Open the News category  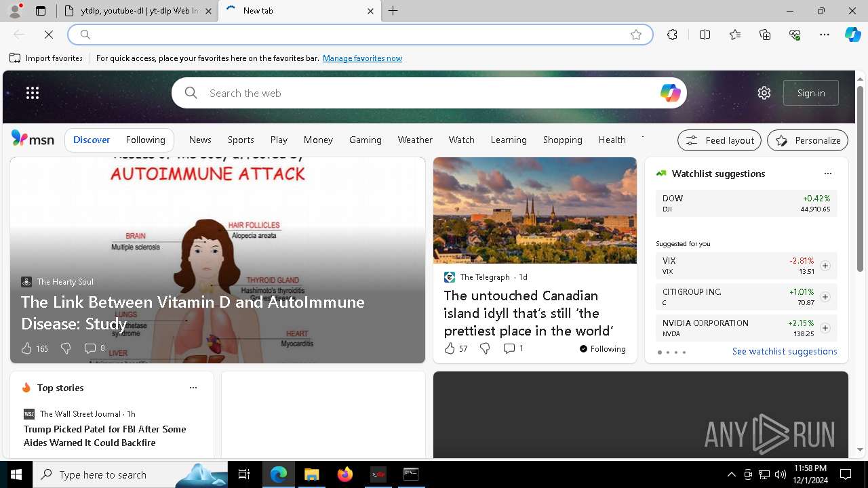(200, 140)
